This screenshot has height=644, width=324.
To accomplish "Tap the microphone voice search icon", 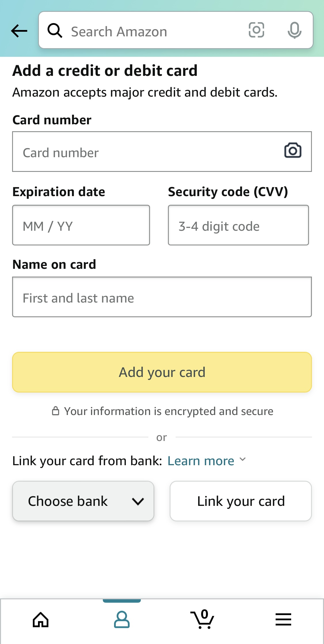I will click(x=294, y=30).
